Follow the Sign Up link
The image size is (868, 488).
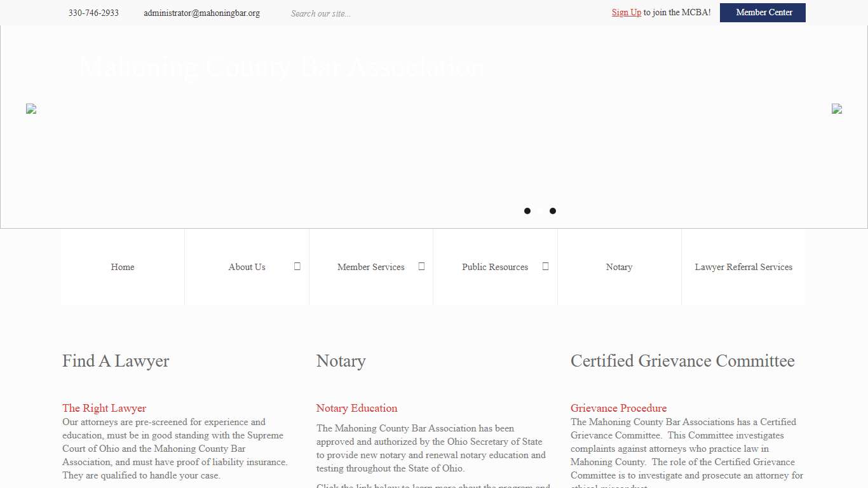(626, 13)
